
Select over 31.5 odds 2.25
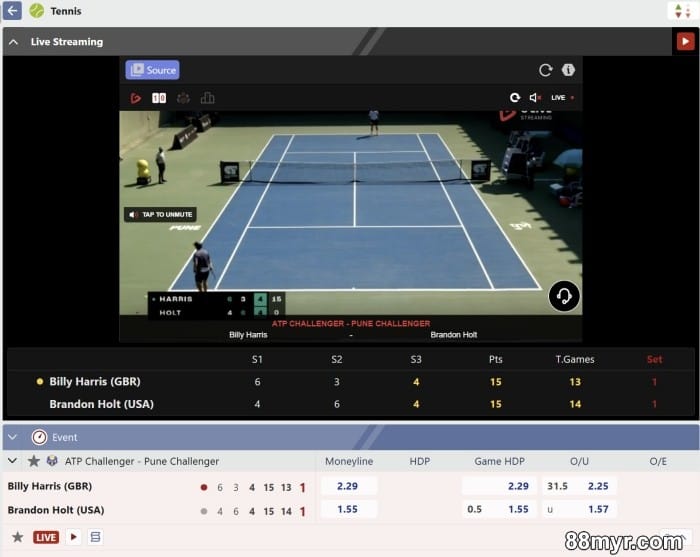click(x=579, y=486)
